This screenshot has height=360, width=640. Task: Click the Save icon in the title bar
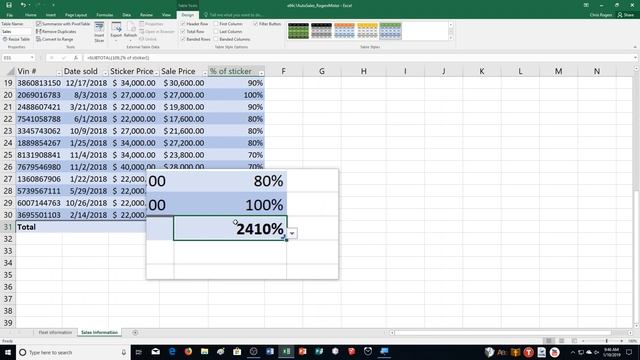(x=9, y=5)
